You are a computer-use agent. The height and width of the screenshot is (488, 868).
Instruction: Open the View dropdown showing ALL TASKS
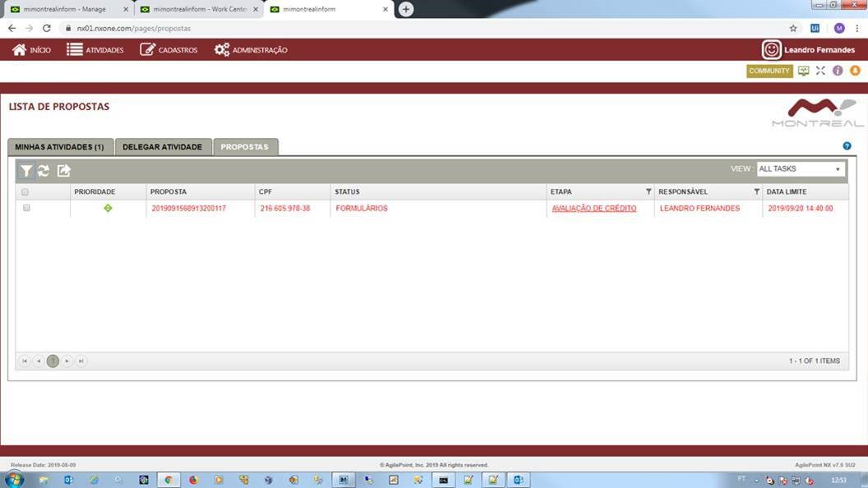[x=800, y=168]
